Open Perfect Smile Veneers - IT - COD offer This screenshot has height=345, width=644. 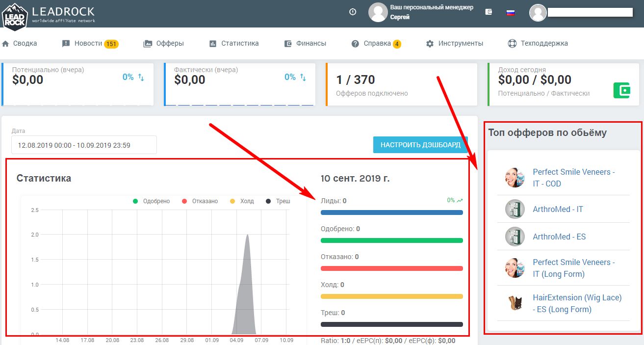pos(574,178)
